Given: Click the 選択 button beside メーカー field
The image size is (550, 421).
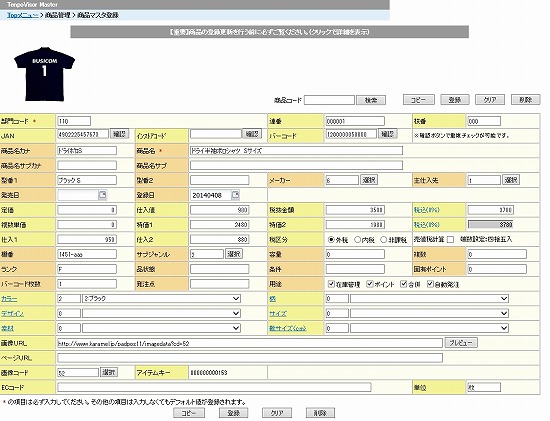Looking at the screenshot, I should pyautogui.click(x=369, y=180).
